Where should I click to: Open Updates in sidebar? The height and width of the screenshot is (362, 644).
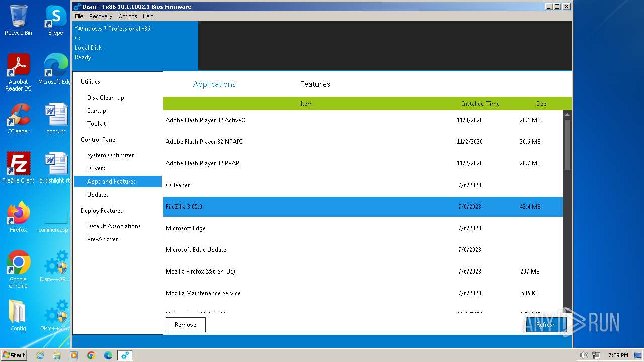(x=98, y=195)
